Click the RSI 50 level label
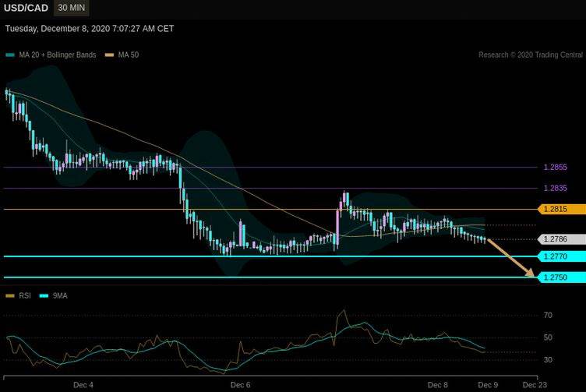This screenshot has height=392, width=586. point(548,337)
